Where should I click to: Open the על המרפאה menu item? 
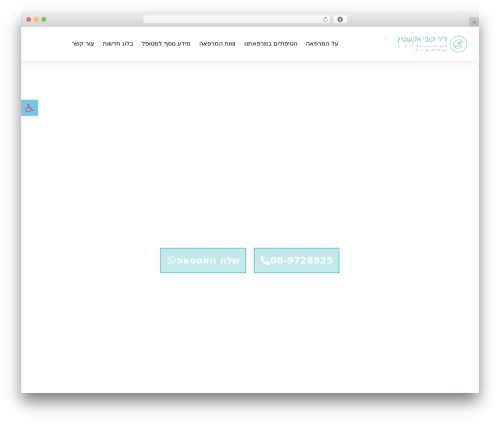[x=322, y=44]
